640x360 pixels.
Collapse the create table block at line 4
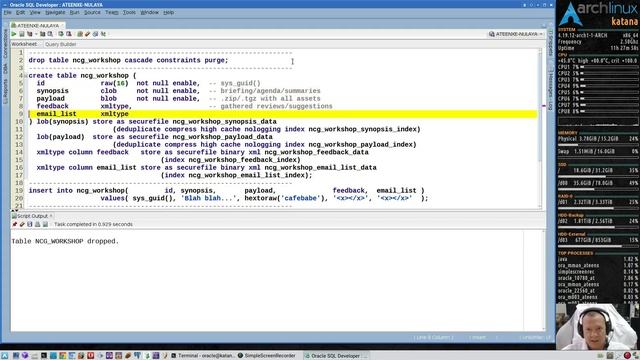pos(26,76)
